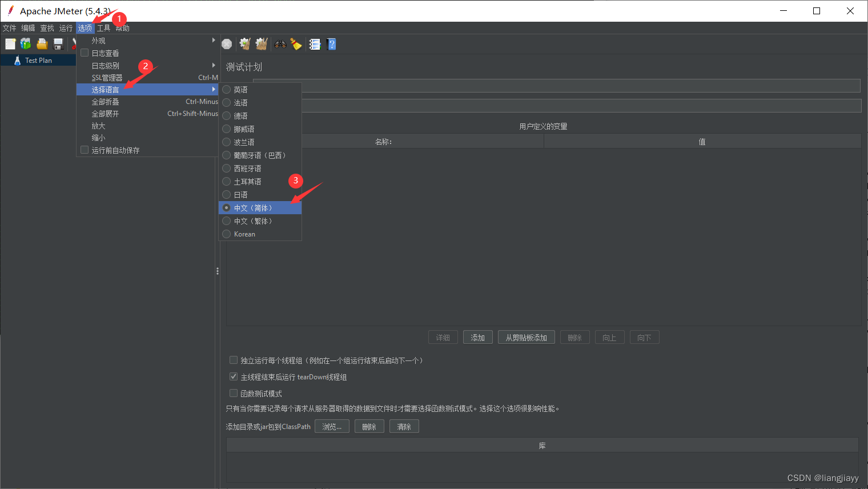868x489 pixels.
Task: Expand the 外观 submenu
Action: pyautogui.click(x=147, y=41)
